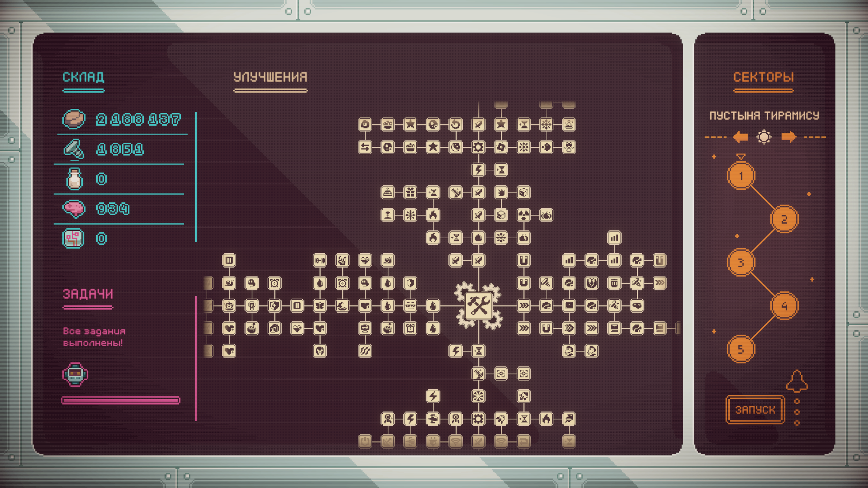
Task: Select the lightbulb upgrade node
Action: coord(252,306)
